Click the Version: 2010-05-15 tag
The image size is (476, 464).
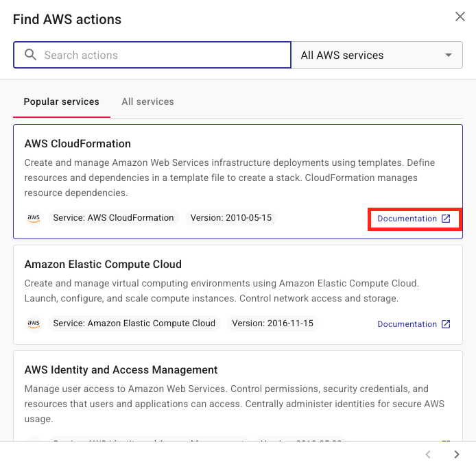point(230,218)
